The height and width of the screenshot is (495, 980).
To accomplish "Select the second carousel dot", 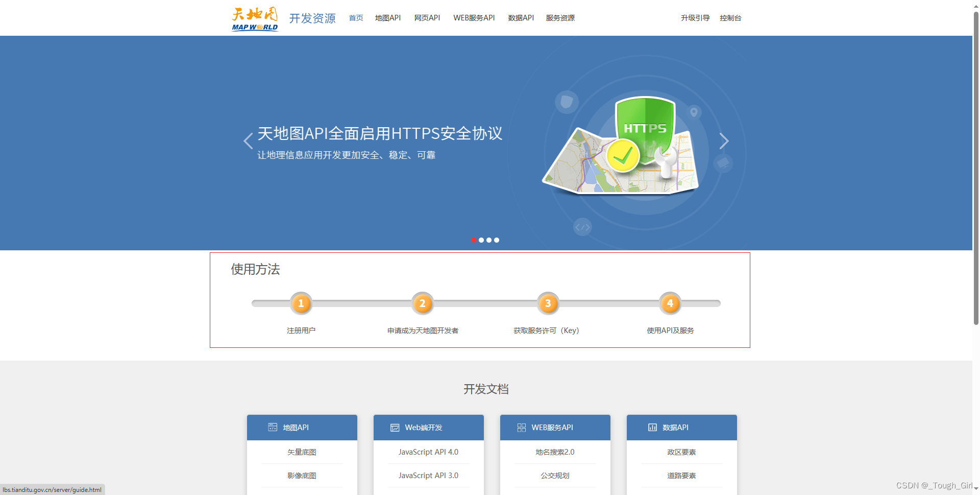I will (x=481, y=240).
